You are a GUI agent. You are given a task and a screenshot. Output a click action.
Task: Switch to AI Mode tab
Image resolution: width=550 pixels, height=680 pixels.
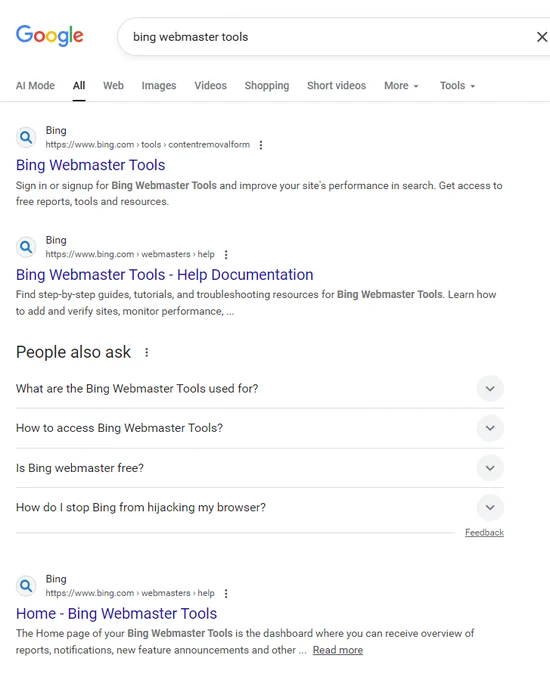35,85
